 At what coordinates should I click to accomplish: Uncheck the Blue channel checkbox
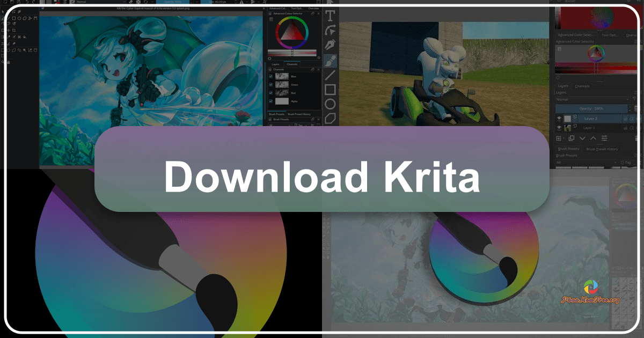(x=270, y=77)
